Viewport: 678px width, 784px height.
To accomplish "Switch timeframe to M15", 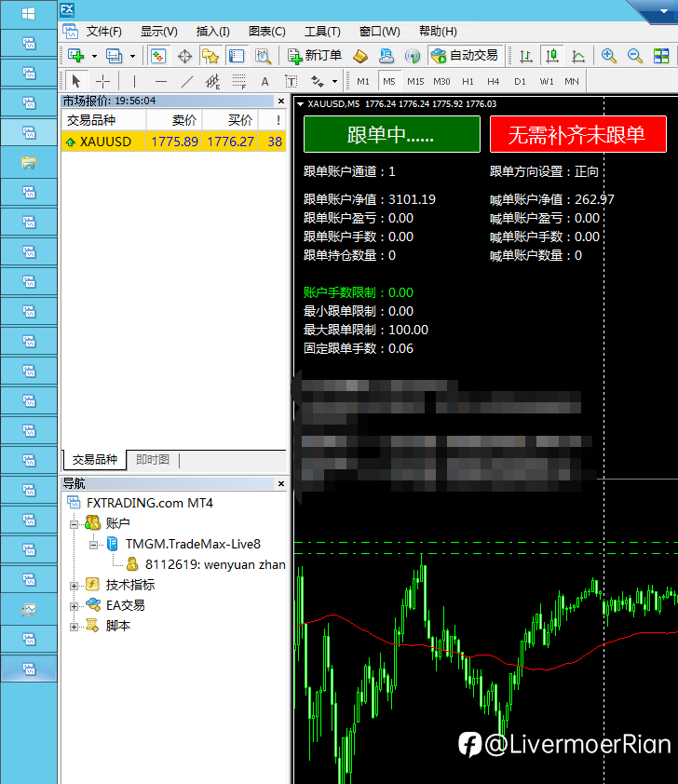I will [415, 81].
